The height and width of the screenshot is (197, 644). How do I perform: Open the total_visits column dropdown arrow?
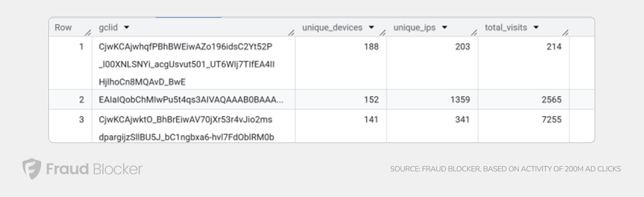click(536, 28)
